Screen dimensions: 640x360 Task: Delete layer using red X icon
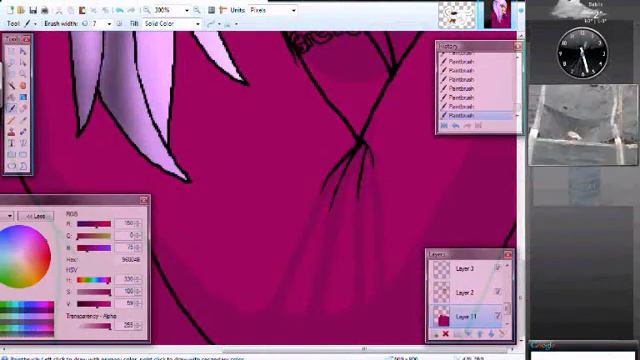tap(446, 334)
